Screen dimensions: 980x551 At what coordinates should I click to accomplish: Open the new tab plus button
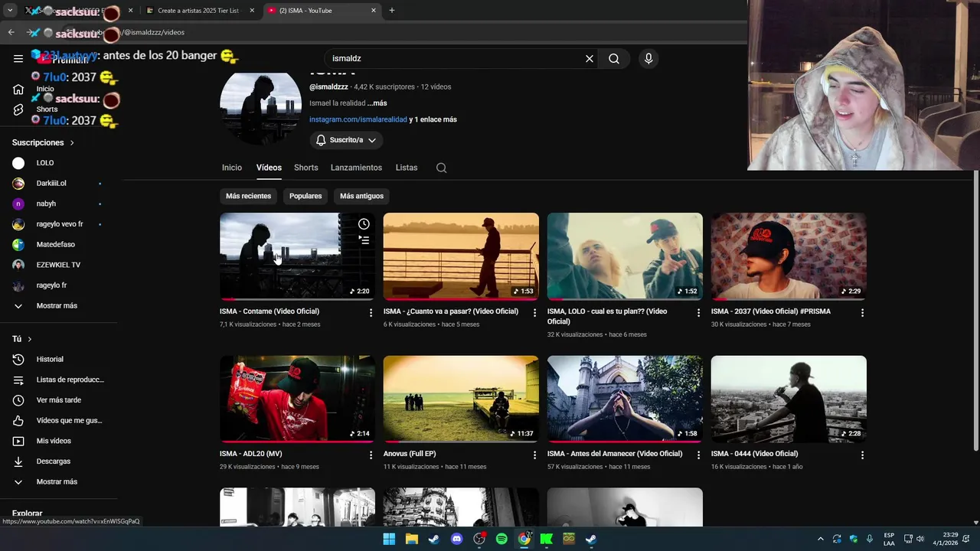click(x=392, y=11)
